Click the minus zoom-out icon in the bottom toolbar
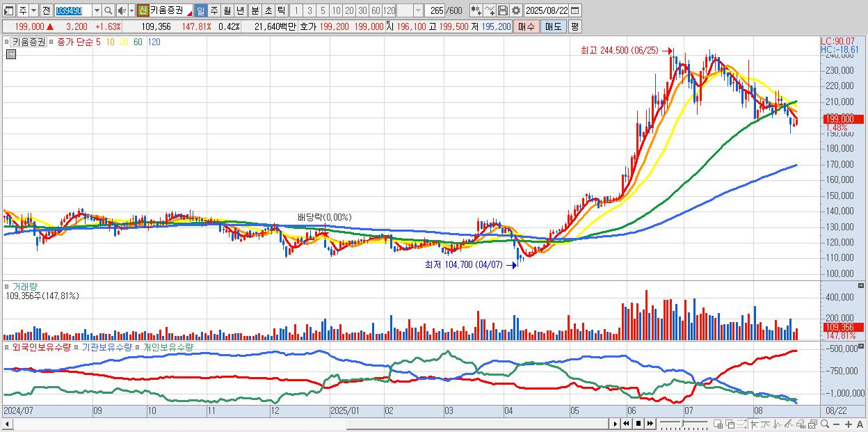868x432 pixels. click(x=837, y=424)
